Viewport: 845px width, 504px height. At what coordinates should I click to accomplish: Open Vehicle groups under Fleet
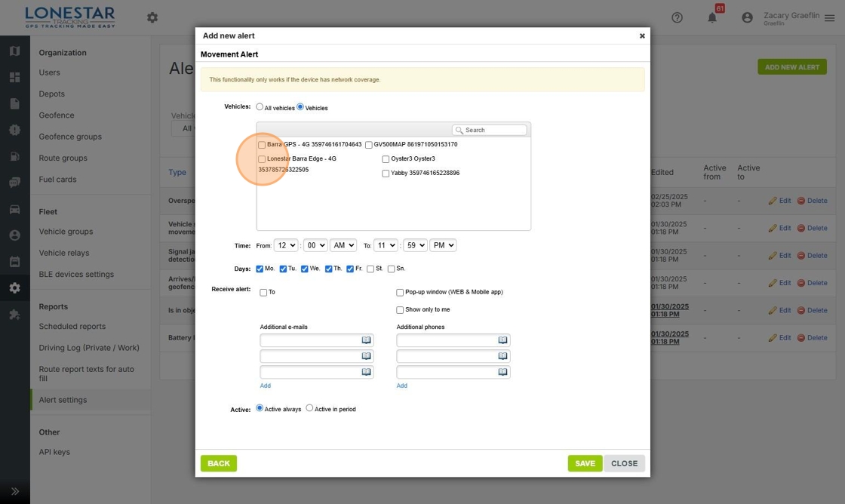[x=66, y=231]
